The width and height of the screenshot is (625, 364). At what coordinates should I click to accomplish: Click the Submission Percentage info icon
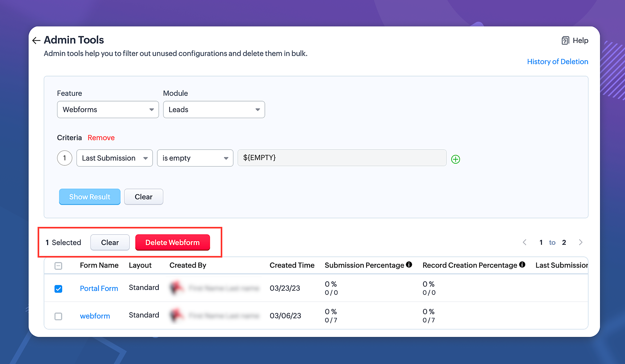point(409,265)
